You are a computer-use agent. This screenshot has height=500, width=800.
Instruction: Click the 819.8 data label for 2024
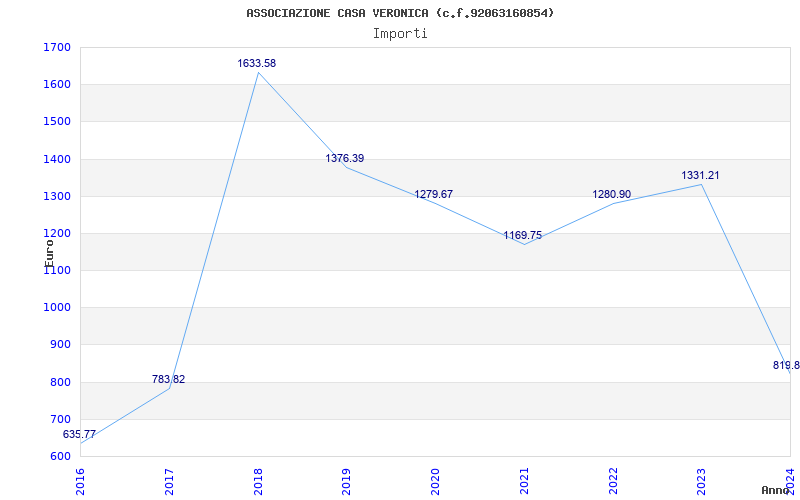[786, 365]
